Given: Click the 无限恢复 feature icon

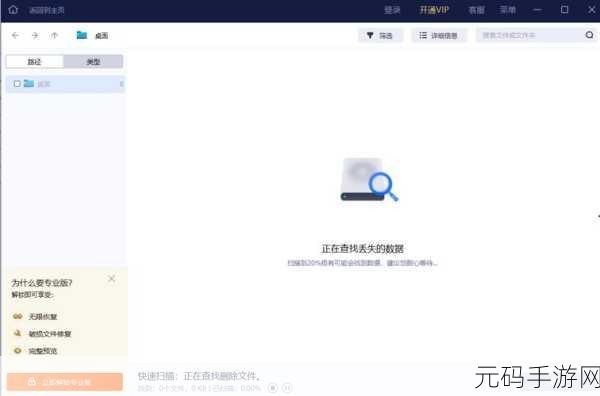Looking at the screenshot, I should 18,316.
